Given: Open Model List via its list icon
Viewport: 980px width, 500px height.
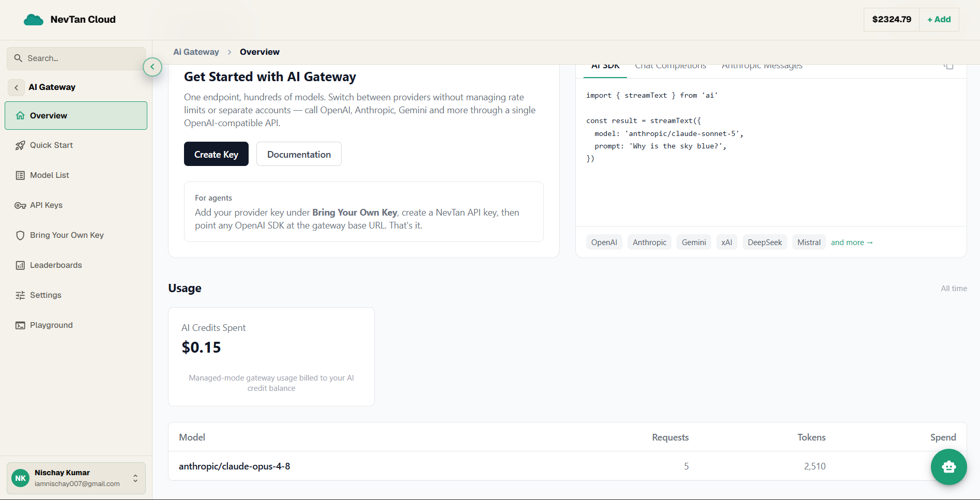Looking at the screenshot, I should pyautogui.click(x=20, y=176).
